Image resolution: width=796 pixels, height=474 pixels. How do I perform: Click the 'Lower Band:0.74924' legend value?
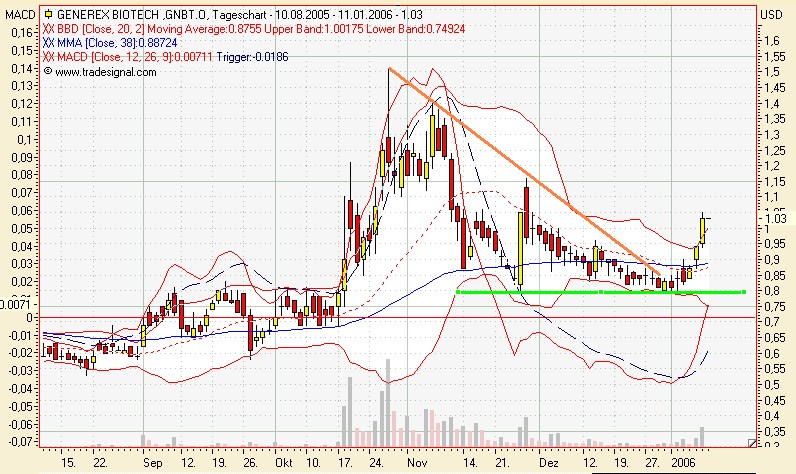(416, 29)
